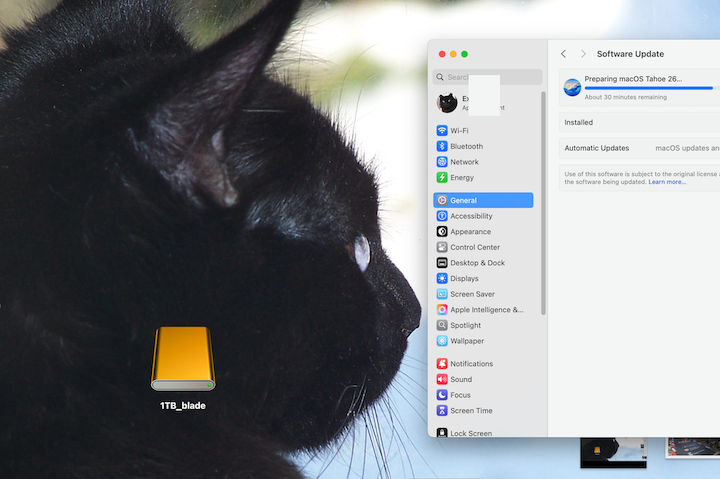Select the Control Center label

click(x=475, y=247)
